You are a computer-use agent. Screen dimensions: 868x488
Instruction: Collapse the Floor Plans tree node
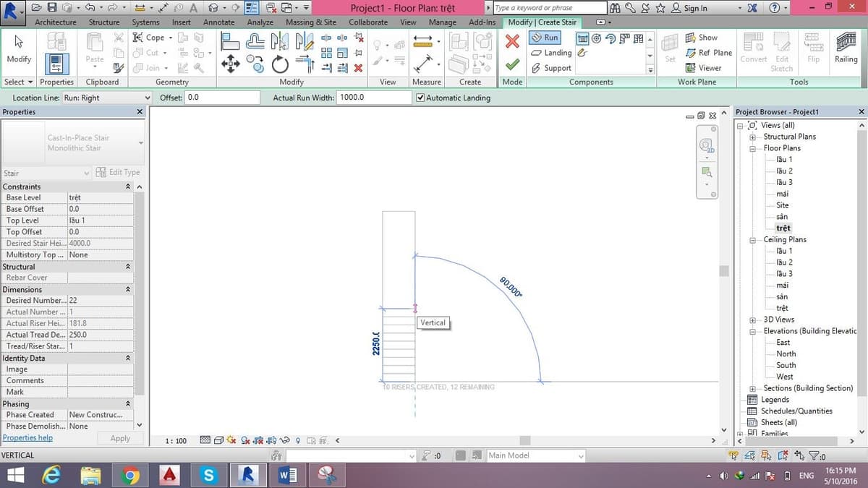tap(752, 148)
